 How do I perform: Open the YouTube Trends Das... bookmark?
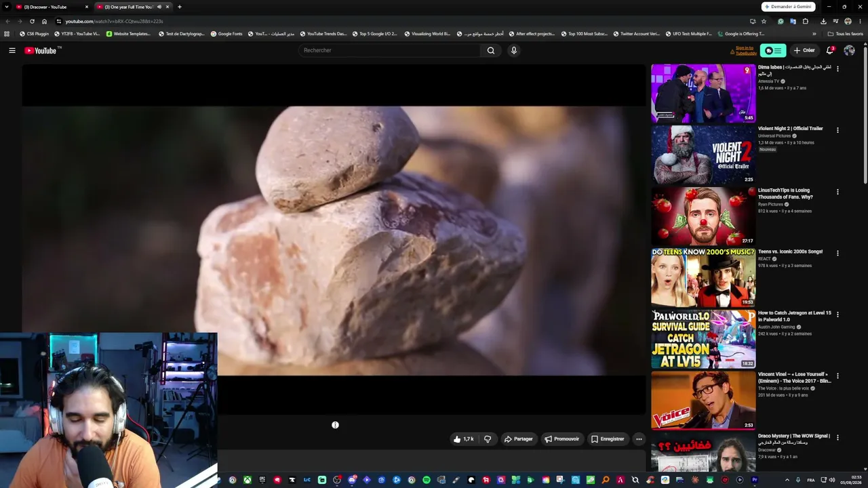(323, 34)
